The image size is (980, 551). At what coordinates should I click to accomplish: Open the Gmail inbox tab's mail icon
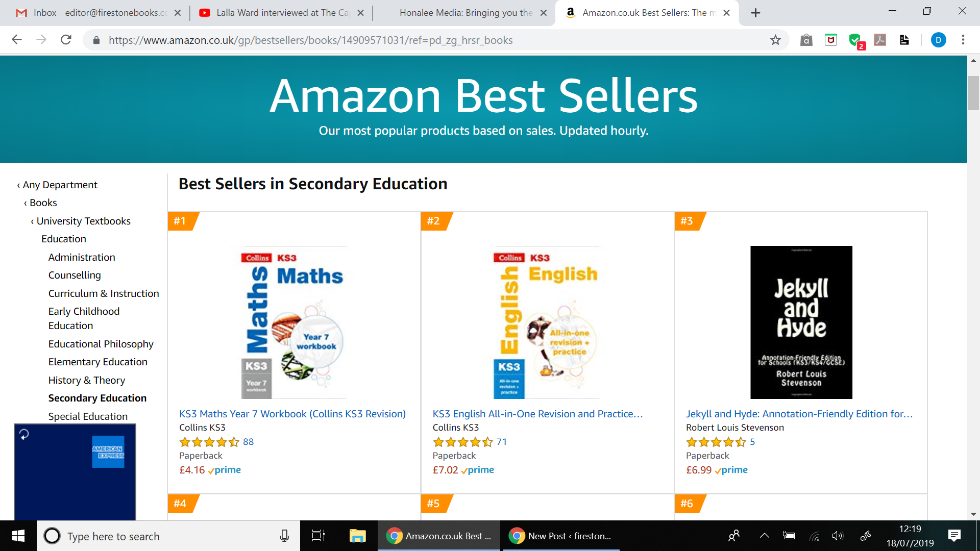point(21,13)
